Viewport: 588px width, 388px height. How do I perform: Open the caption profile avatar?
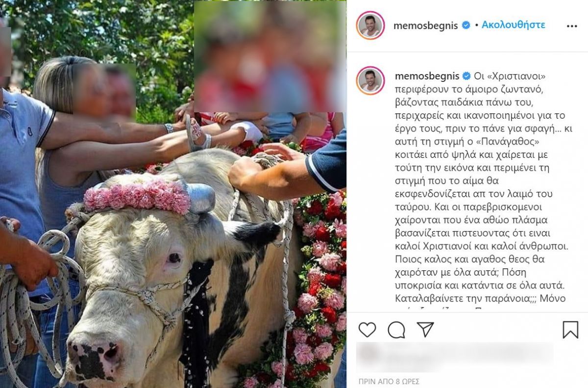click(x=370, y=80)
